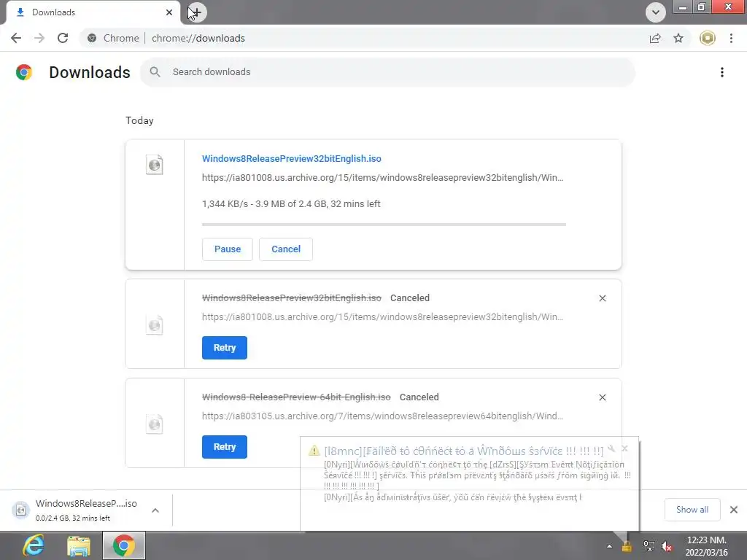The image size is (747, 560).
Task: Click Show all downloads button
Action: [692, 510]
